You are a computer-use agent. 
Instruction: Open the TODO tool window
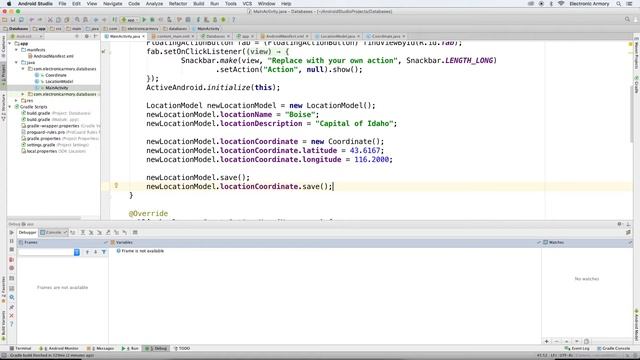point(183,349)
